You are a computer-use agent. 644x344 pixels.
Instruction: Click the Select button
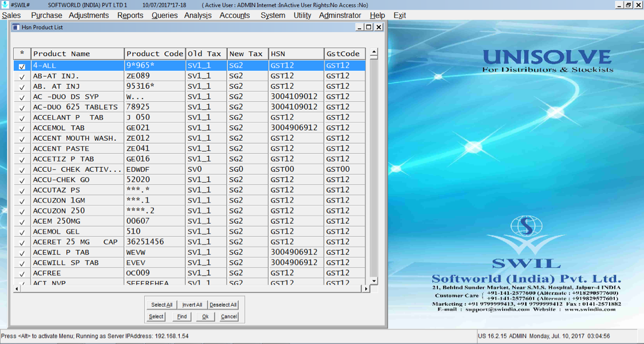[156, 317]
